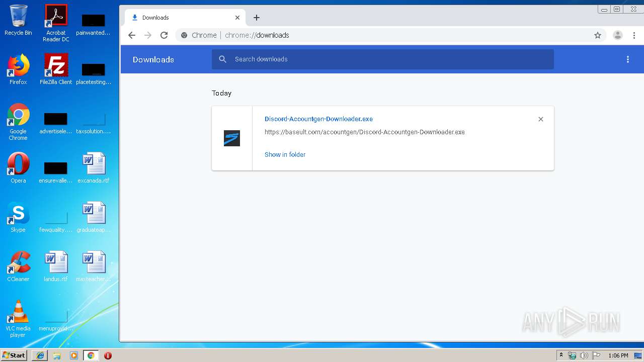Select the Opera desktop shortcut

point(18,168)
